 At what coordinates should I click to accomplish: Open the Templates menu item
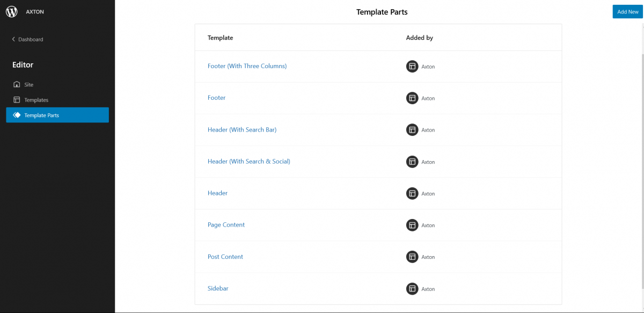click(x=36, y=100)
